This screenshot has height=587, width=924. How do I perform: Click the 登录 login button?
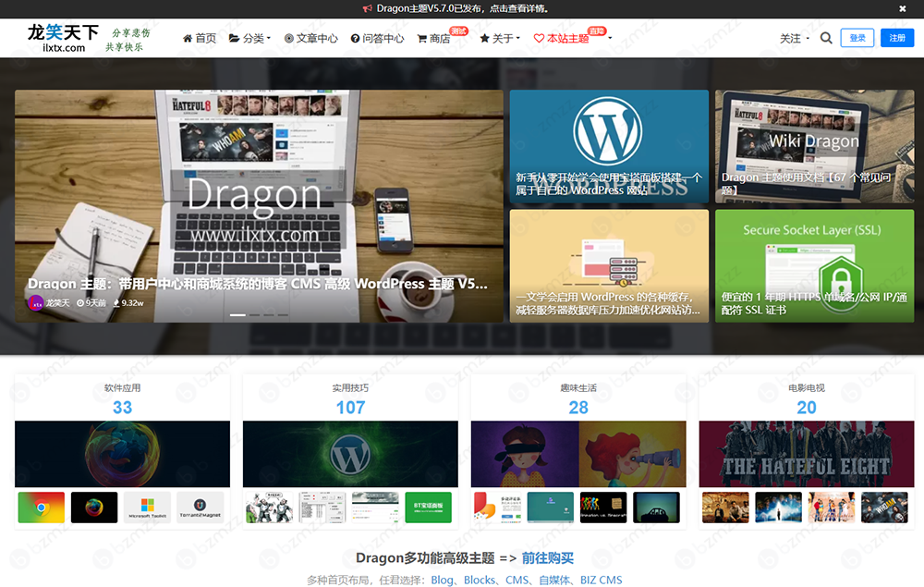857,38
